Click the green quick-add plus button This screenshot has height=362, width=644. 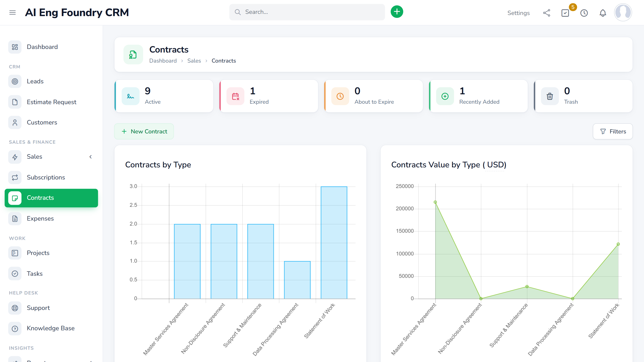(x=397, y=12)
